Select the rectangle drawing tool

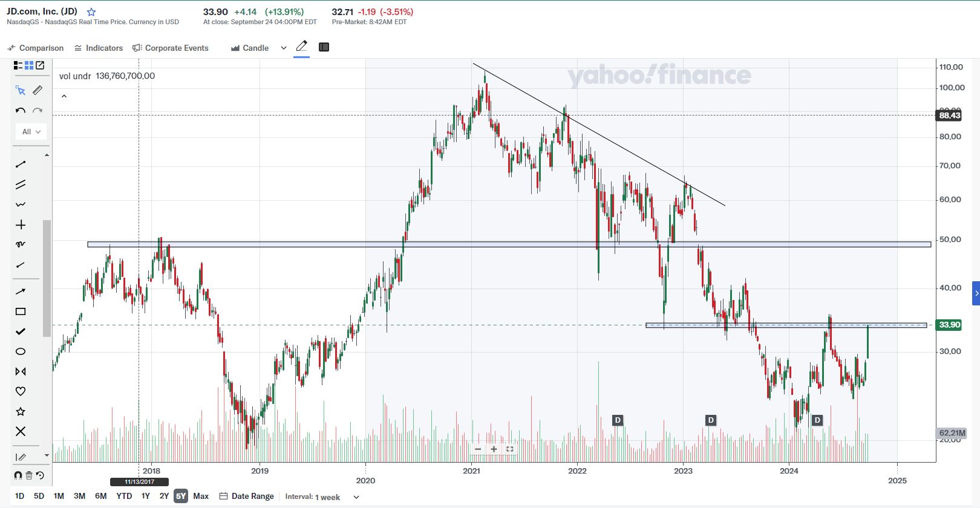pyautogui.click(x=21, y=311)
